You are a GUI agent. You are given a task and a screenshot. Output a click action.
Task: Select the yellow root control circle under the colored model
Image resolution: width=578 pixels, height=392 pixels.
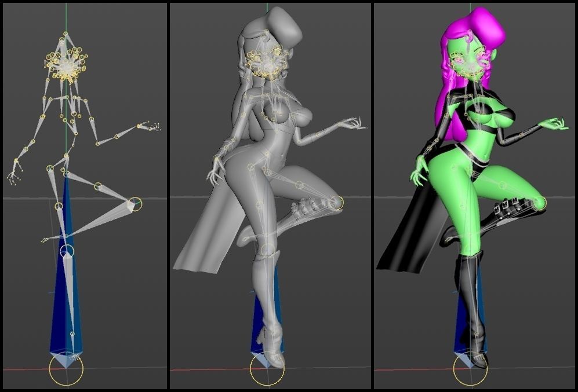coord(470,368)
